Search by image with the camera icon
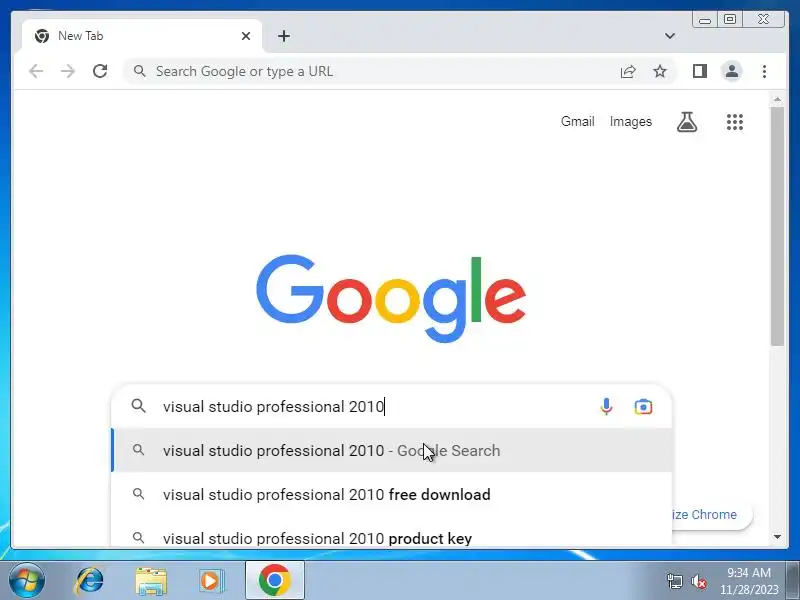This screenshot has width=800, height=600. [x=643, y=407]
